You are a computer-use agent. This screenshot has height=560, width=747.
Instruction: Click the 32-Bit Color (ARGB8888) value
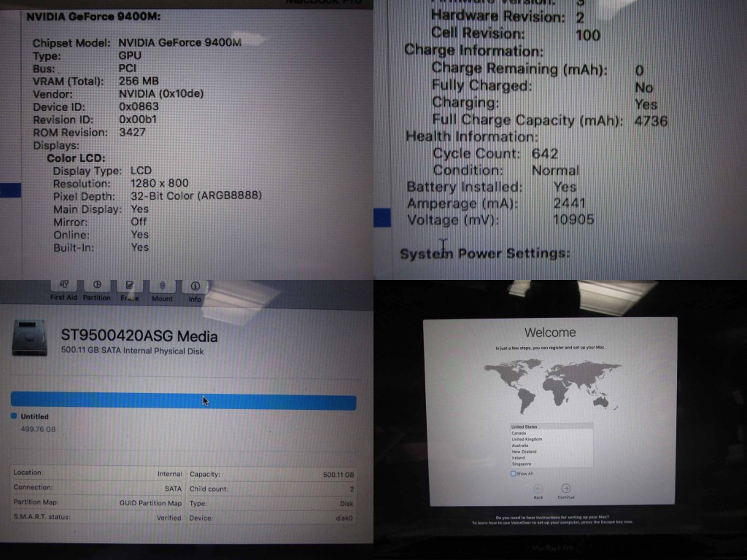[x=196, y=195]
